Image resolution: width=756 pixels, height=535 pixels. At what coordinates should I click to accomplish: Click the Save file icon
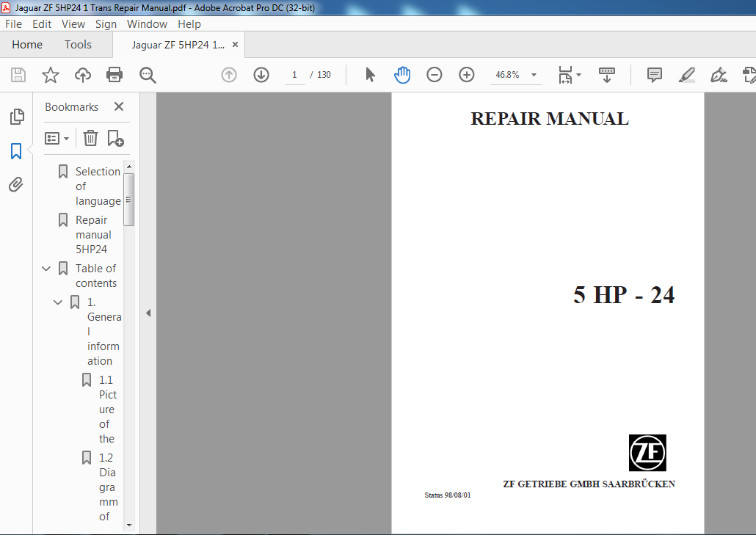pos(18,75)
